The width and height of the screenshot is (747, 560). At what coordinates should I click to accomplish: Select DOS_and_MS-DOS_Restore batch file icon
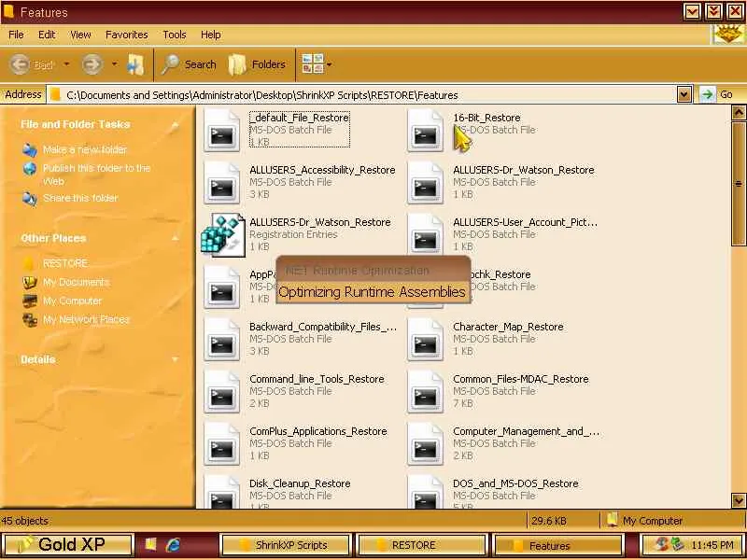click(x=426, y=494)
